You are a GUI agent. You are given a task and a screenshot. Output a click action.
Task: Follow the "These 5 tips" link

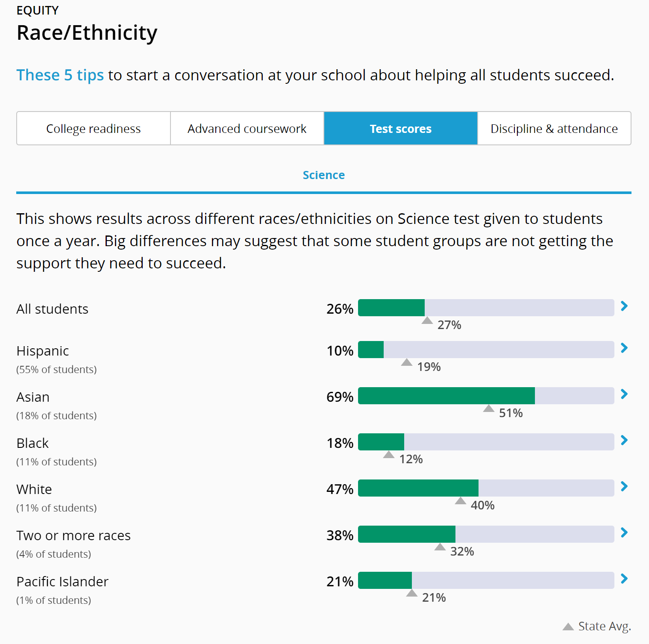60,75
